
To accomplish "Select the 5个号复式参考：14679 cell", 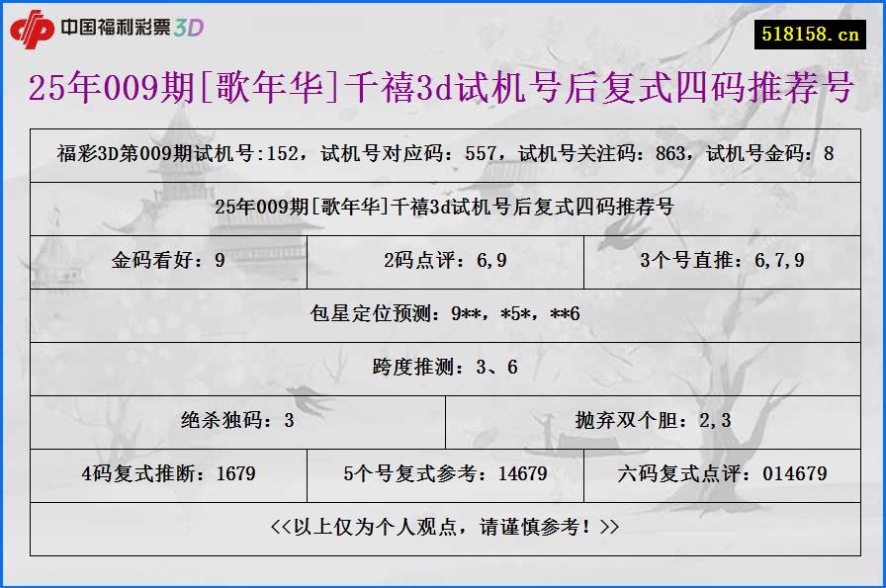I will (444, 474).
